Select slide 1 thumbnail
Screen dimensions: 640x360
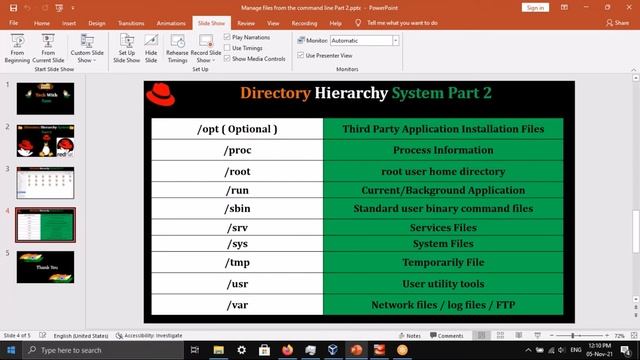[45, 98]
